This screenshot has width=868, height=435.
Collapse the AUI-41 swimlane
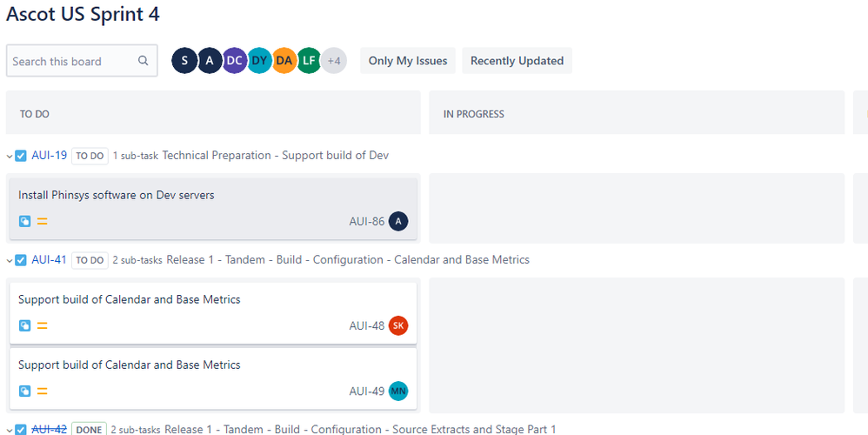click(10, 261)
